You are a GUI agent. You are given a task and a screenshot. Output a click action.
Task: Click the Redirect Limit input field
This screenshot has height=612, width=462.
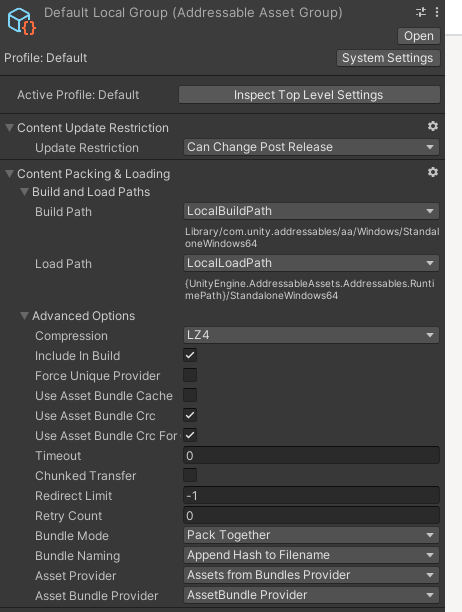pyautogui.click(x=311, y=495)
